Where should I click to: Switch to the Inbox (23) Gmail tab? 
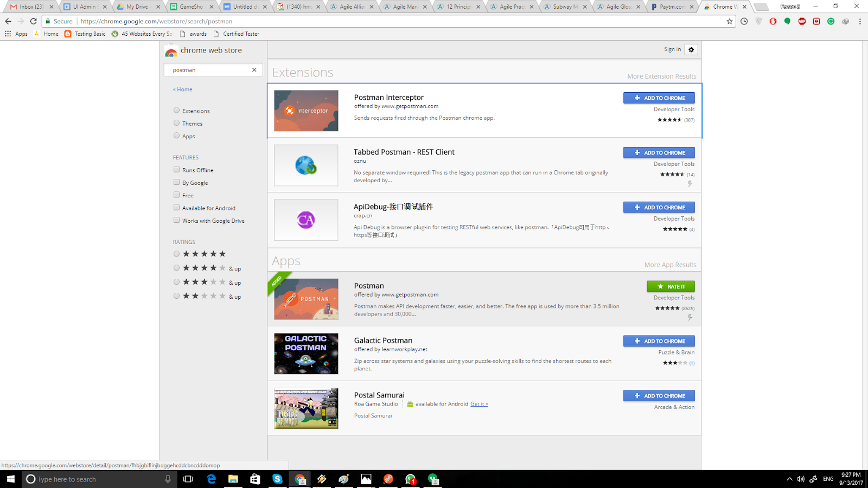[x=31, y=7]
